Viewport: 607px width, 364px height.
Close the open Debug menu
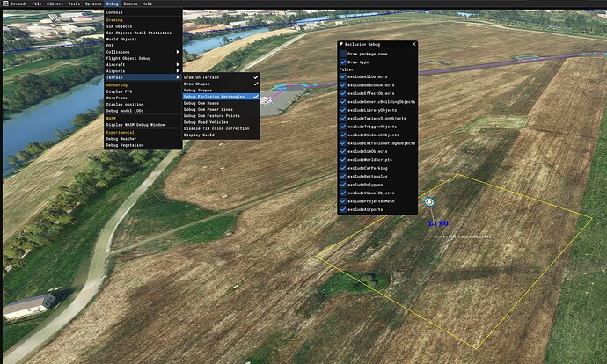pos(113,4)
